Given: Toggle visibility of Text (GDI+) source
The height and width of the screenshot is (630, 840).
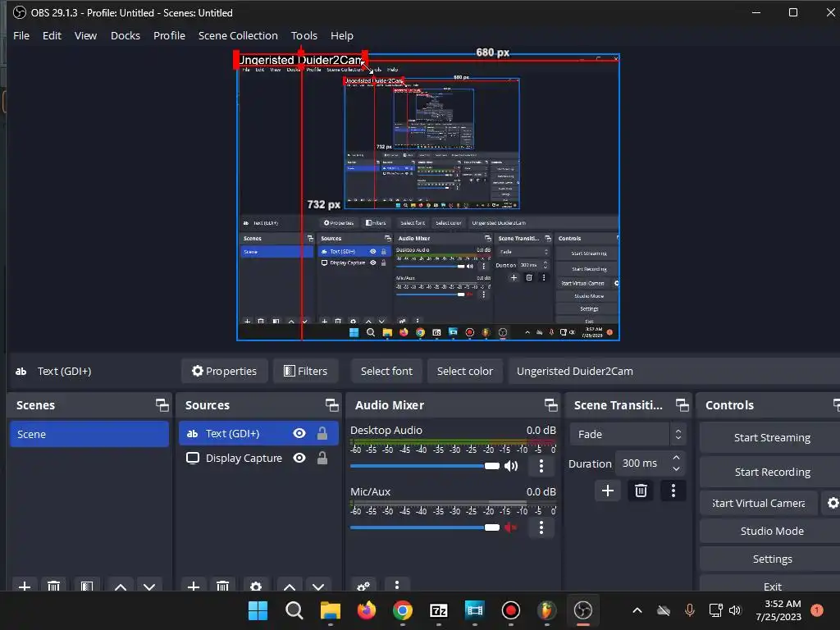Looking at the screenshot, I should (299, 433).
